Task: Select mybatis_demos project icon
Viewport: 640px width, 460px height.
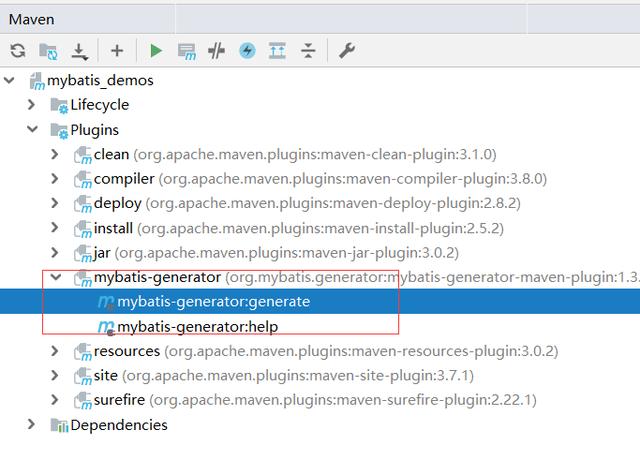Action: coord(37,81)
